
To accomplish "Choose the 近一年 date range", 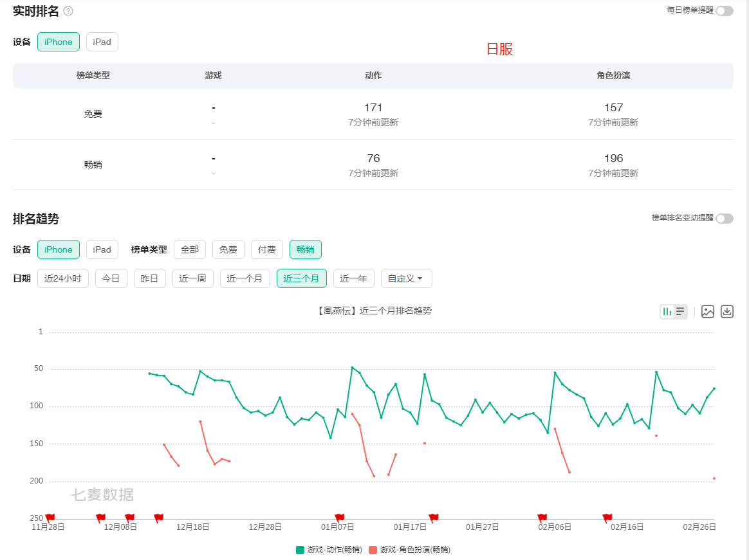I will [x=353, y=278].
